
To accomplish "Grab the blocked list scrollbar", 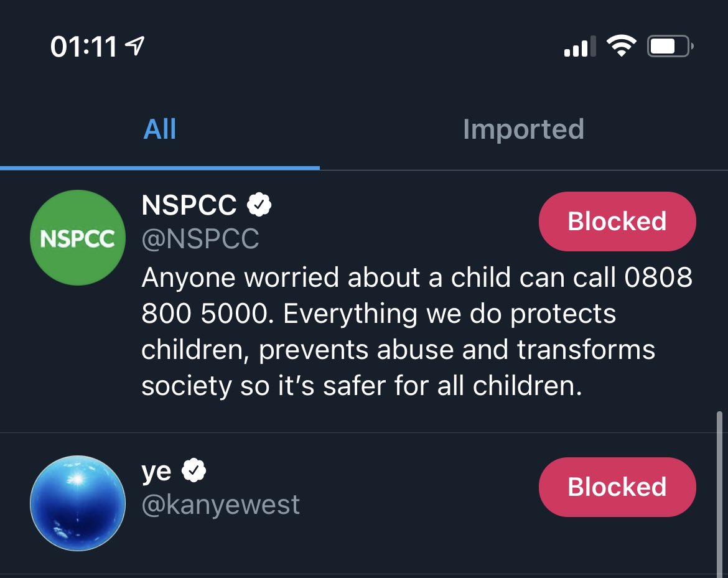I will click(720, 492).
